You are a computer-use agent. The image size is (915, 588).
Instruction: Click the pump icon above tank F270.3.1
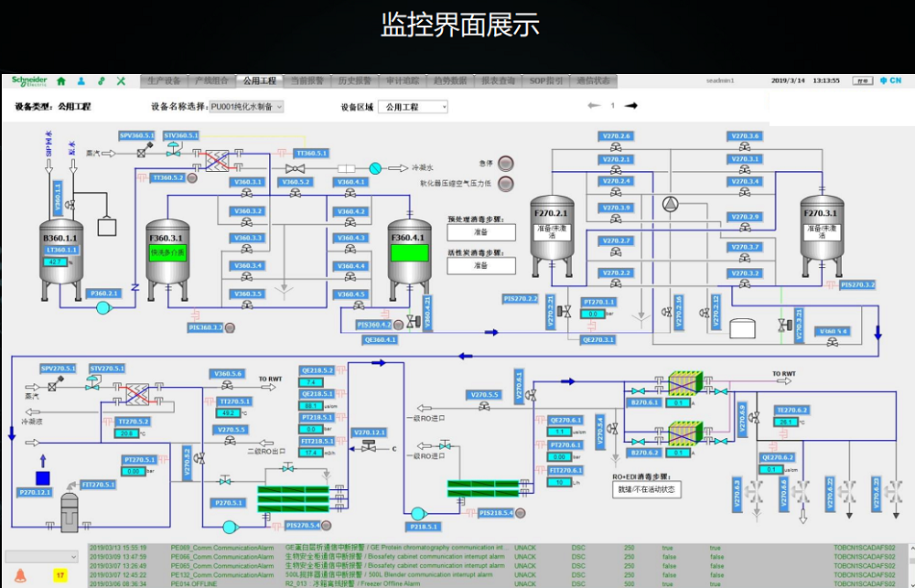tap(670, 205)
